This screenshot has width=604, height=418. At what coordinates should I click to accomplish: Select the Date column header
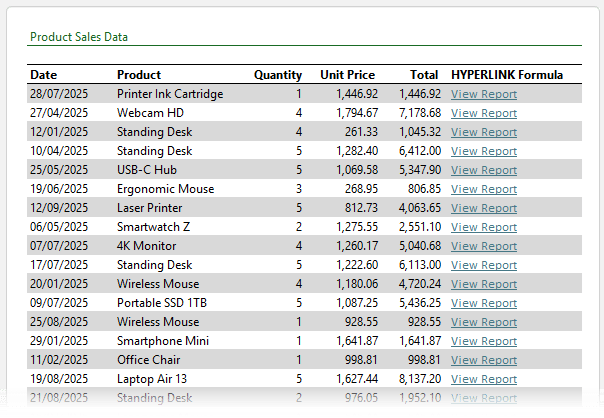point(44,75)
